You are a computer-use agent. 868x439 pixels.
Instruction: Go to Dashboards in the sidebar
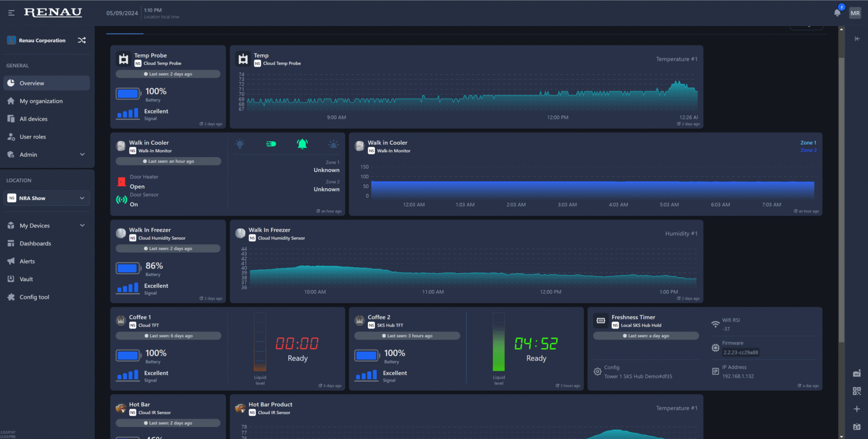click(35, 243)
